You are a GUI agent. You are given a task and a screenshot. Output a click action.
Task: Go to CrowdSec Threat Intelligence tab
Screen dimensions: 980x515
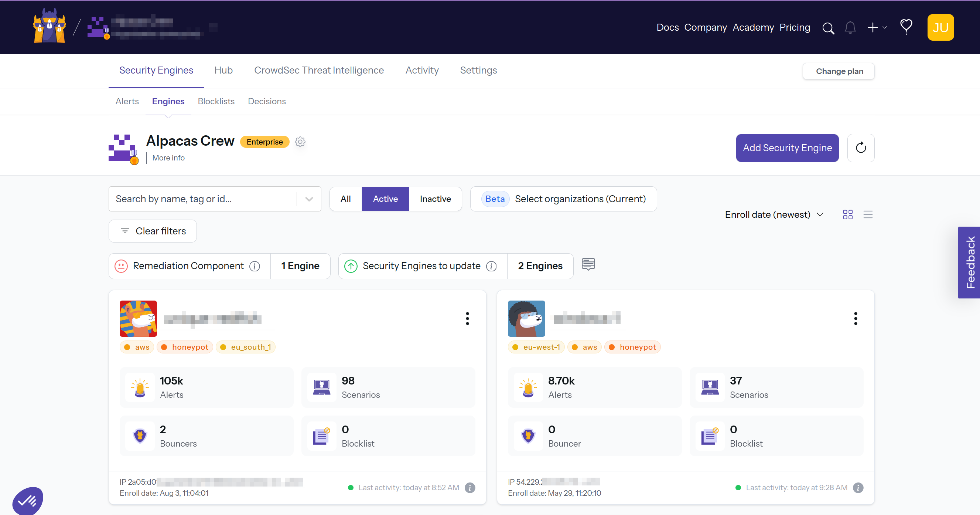click(319, 70)
